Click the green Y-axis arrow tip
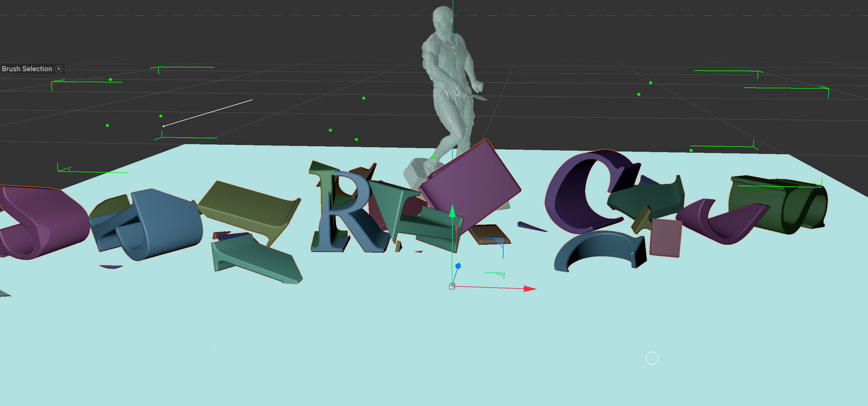The image size is (868, 406). tap(452, 211)
